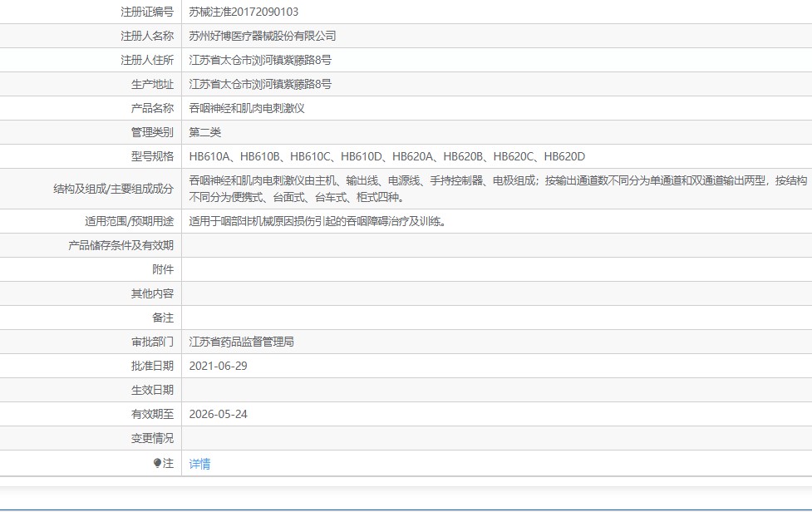Click the expiry date 2026-05-24
Screen dimensions: 812x512
(218, 414)
